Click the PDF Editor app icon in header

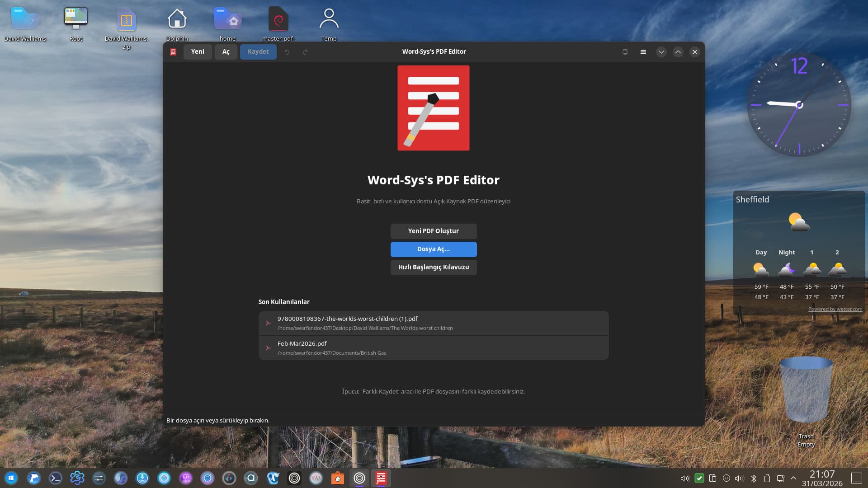[x=173, y=52]
